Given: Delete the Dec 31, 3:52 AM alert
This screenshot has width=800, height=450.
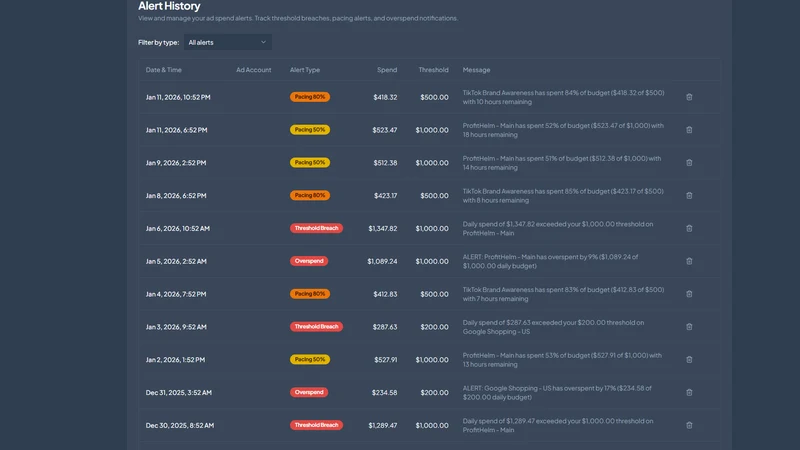Looking at the screenshot, I should pos(689,392).
